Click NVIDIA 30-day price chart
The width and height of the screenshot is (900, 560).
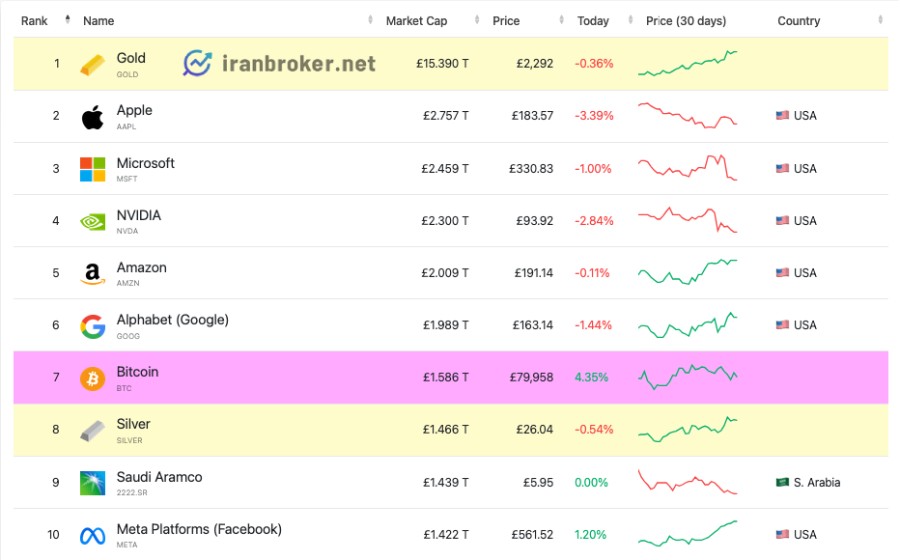pyautogui.click(x=687, y=220)
